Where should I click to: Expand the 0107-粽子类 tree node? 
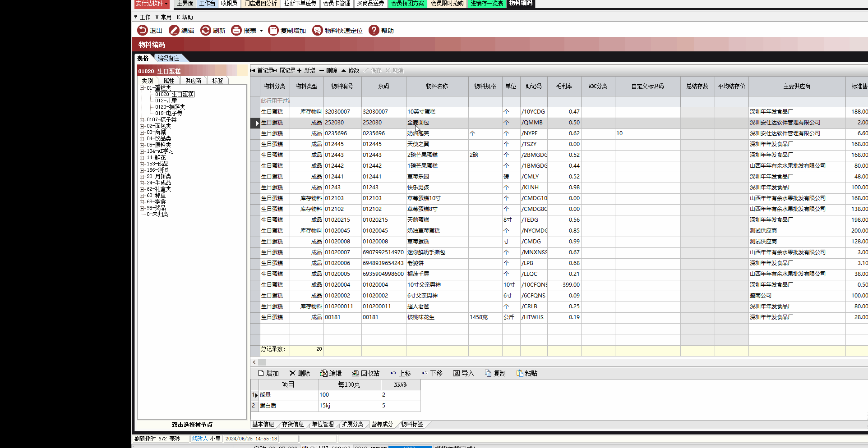142,120
